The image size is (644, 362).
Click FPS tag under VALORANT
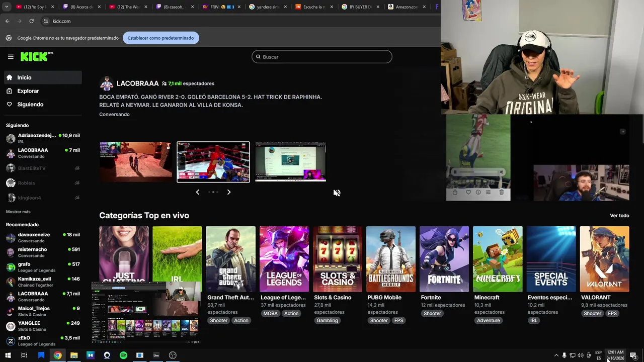612,313
